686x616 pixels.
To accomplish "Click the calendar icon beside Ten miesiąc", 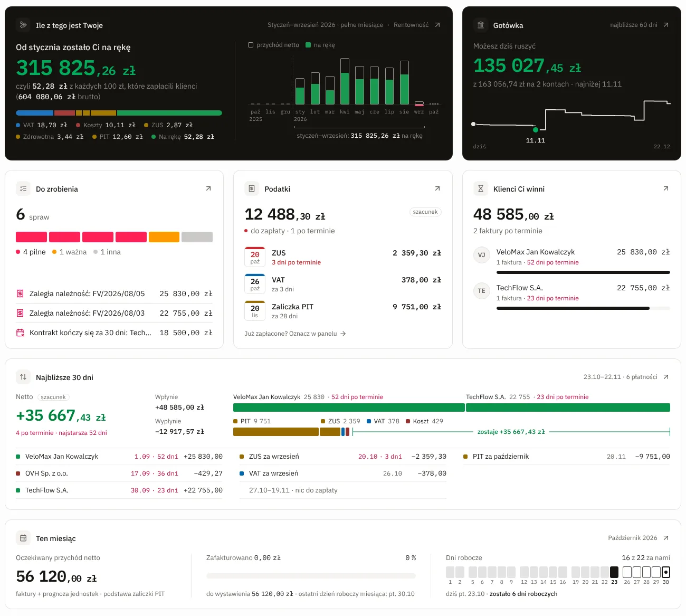I will click(23, 538).
